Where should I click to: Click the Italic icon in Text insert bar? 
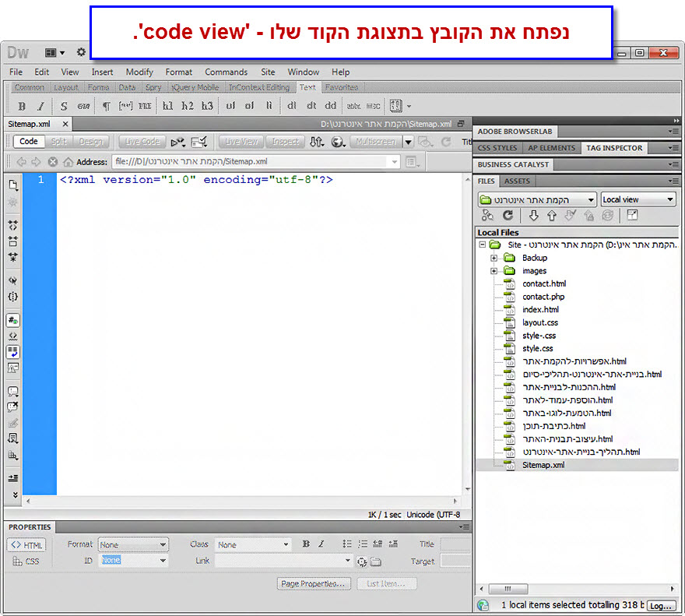click(40, 106)
